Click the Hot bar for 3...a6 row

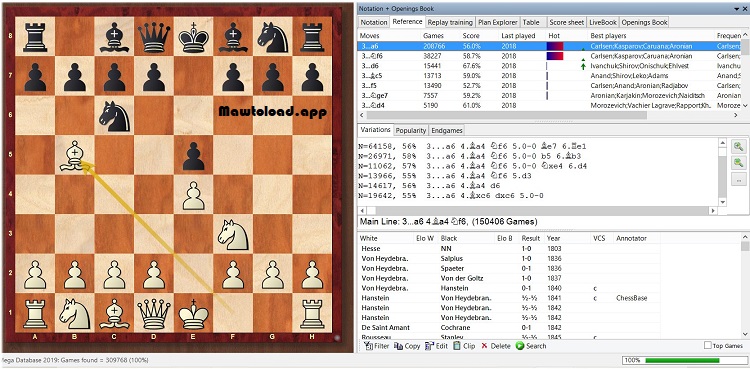click(x=555, y=46)
